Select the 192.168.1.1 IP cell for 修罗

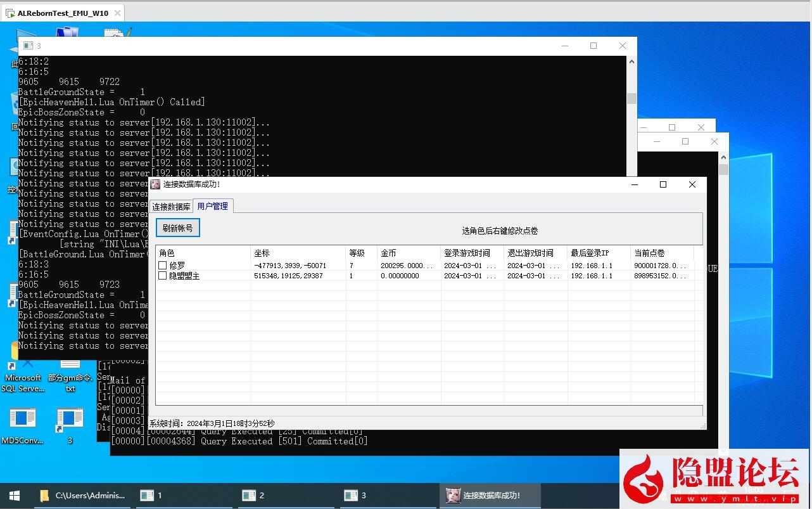click(592, 266)
